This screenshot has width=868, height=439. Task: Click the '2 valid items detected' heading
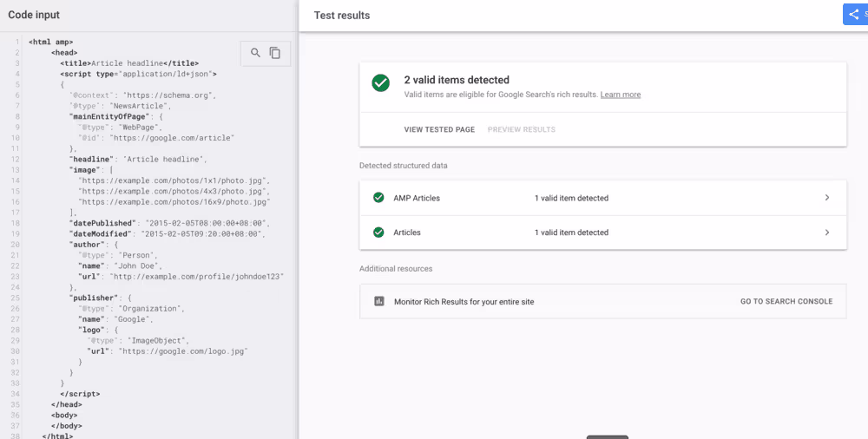(457, 80)
